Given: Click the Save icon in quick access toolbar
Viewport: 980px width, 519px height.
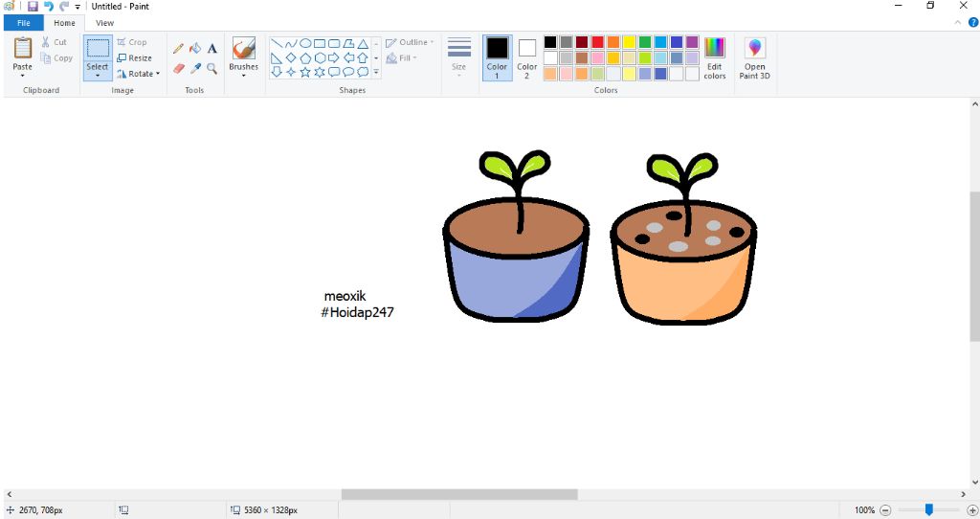Looking at the screenshot, I should pyautogui.click(x=33, y=7).
